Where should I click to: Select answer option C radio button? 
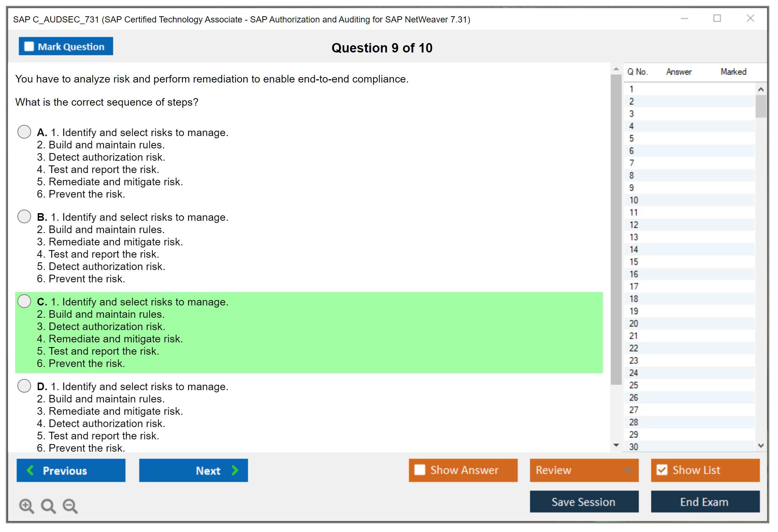[x=24, y=301]
